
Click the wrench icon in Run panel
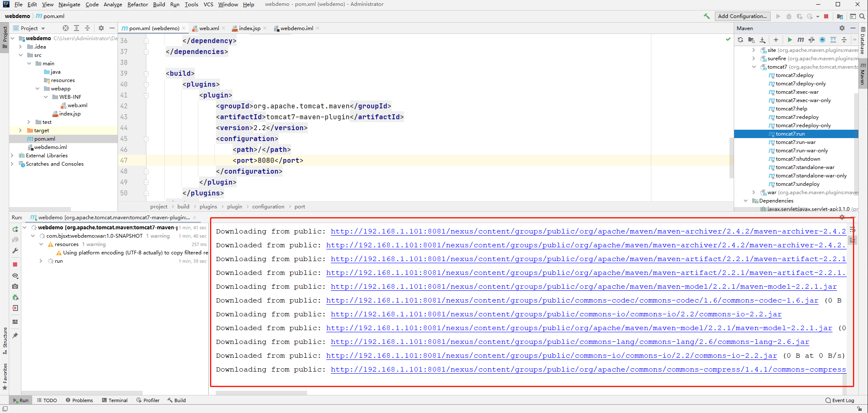(15, 251)
